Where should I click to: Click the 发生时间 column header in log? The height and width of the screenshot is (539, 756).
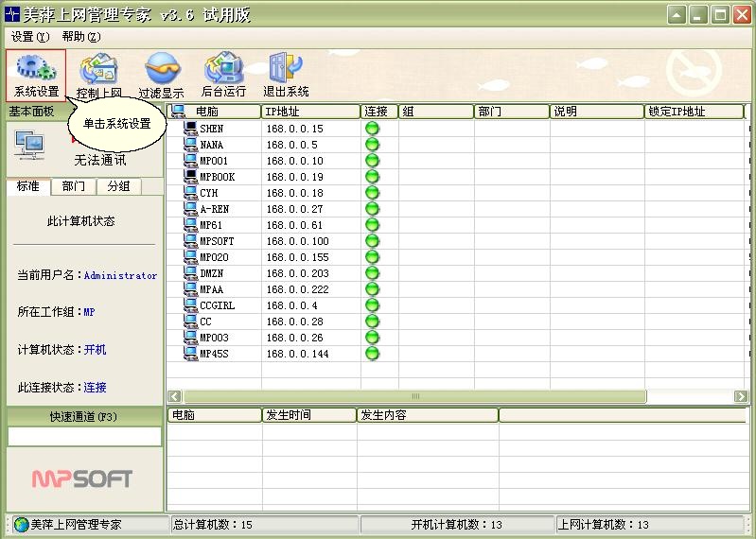point(309,415)
